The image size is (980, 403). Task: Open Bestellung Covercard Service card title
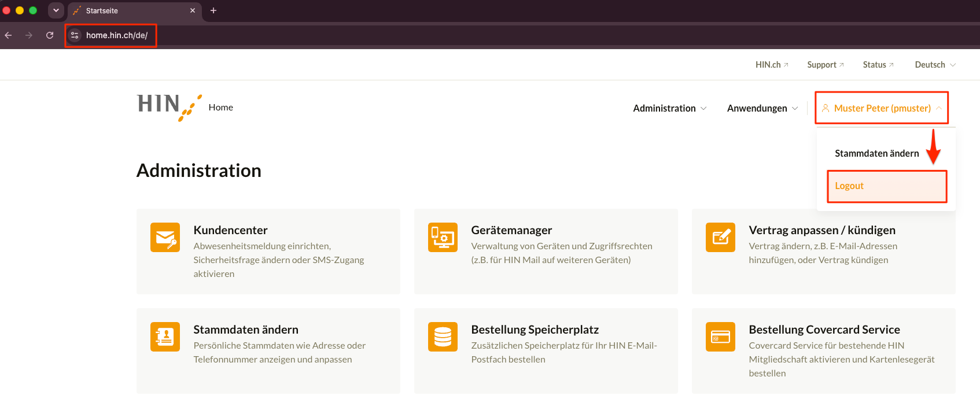click(824, 330)
